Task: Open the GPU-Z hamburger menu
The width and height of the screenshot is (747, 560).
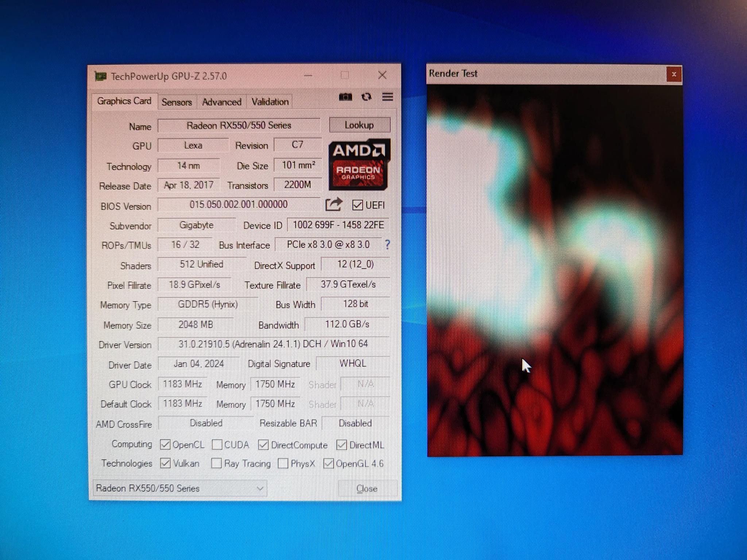Action: click(x=388, y=97)
